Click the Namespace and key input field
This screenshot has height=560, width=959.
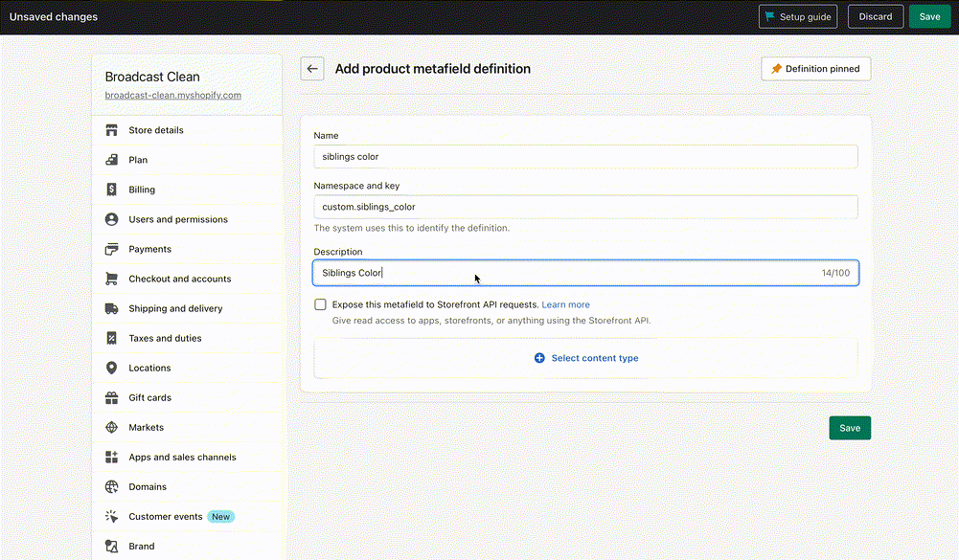coord(585,207)
